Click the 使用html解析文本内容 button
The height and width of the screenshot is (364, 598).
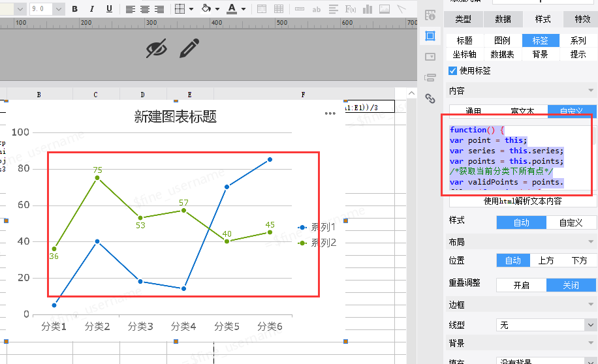tap(522, 202)
